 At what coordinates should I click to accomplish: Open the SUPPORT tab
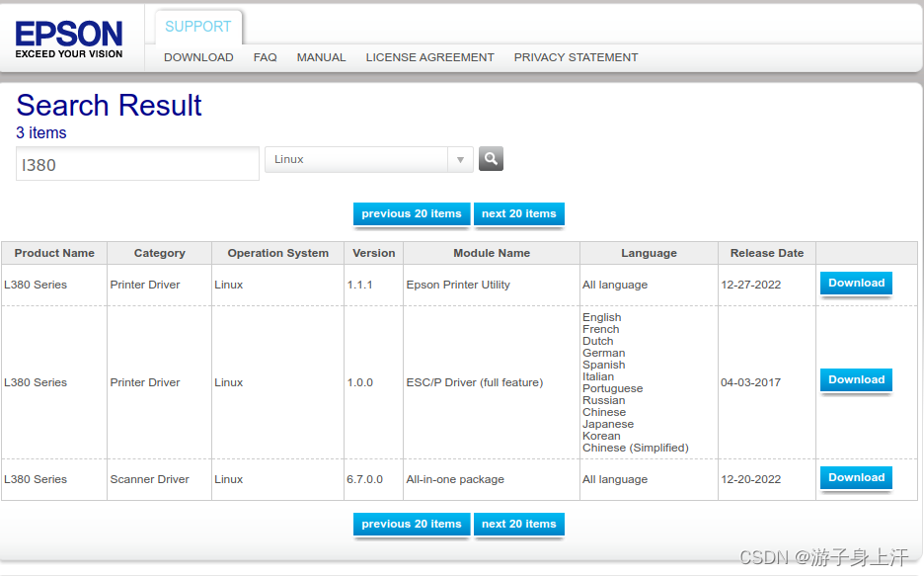click(x=198, y=27)
